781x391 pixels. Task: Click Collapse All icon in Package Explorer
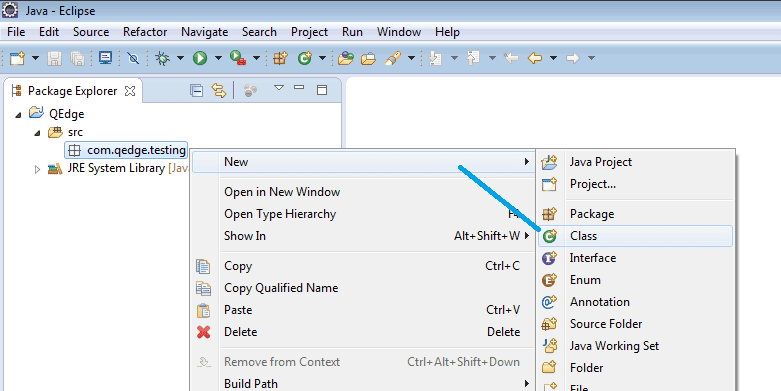click(197, 91)
